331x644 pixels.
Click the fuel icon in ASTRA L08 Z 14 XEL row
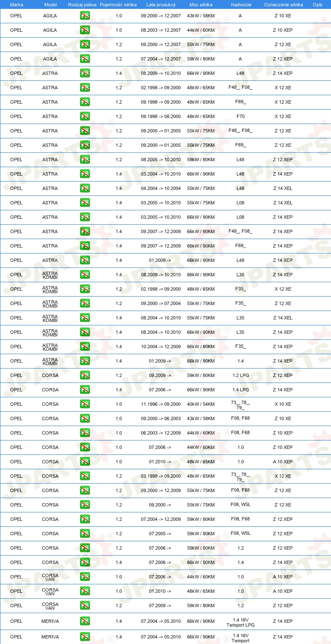(85, 203)
